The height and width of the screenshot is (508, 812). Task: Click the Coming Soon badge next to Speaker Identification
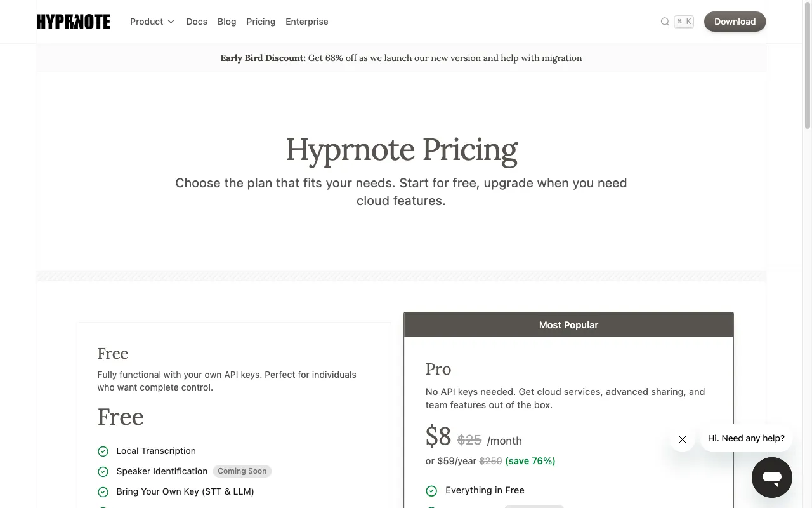(x=242, y=471)
